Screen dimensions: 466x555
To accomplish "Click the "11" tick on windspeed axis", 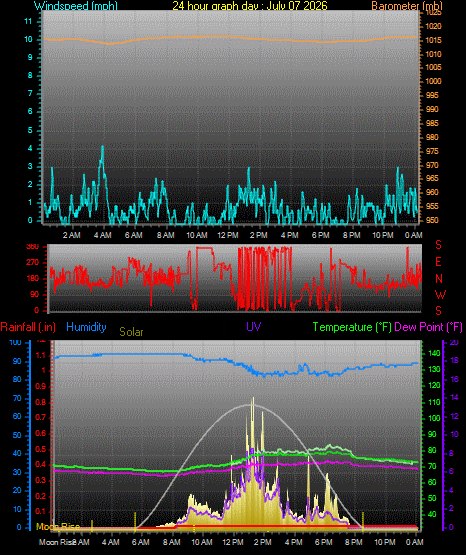I will click(28, 21).
